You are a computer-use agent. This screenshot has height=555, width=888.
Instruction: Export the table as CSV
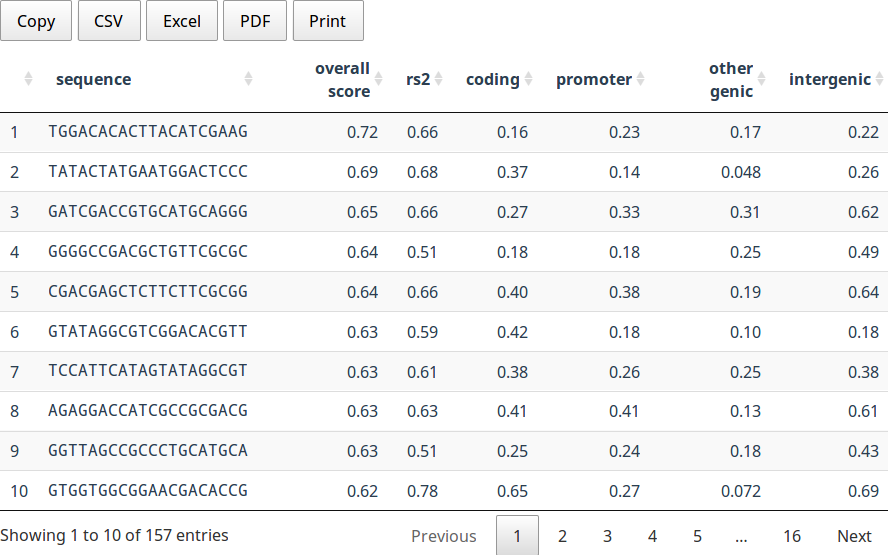click(108, 21)
